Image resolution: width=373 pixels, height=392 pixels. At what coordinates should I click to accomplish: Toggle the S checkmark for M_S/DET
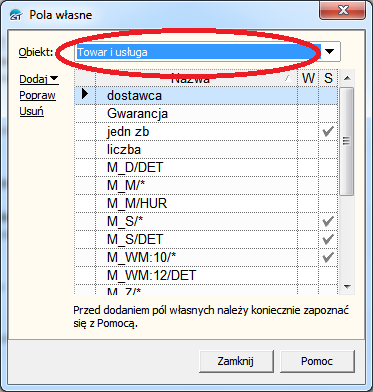coord(328,239)
